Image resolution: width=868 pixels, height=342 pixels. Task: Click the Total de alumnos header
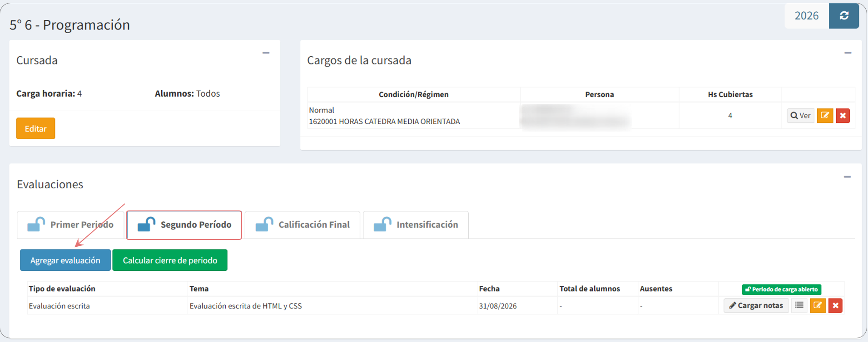coord(590,289)
